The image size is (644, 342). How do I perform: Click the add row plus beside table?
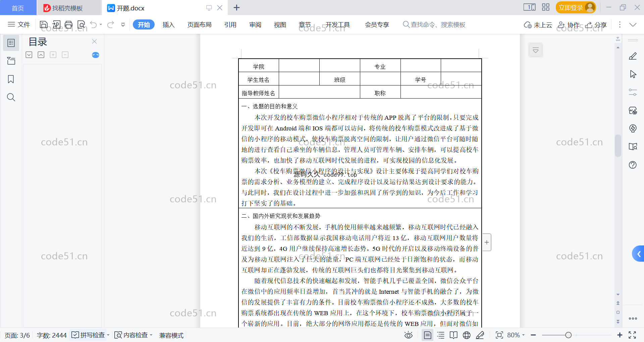[487, 242]
